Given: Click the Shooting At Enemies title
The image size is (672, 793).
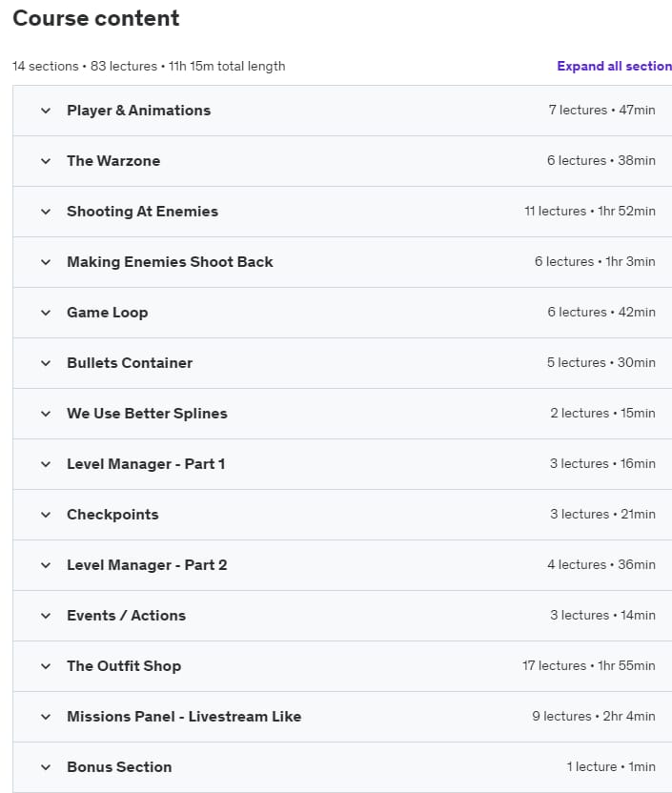Looking at the screenshot, I should pyautogui.click(x=142, y=212).
